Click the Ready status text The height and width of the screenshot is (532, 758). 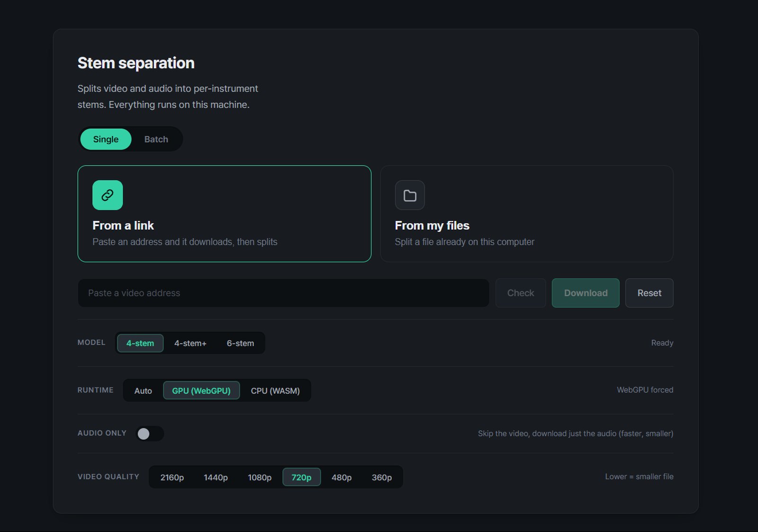pos(662,343)
